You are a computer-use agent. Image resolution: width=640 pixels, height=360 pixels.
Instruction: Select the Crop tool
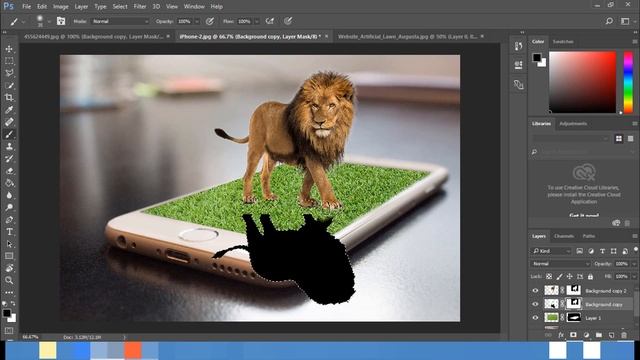click(x=9, y=98)
